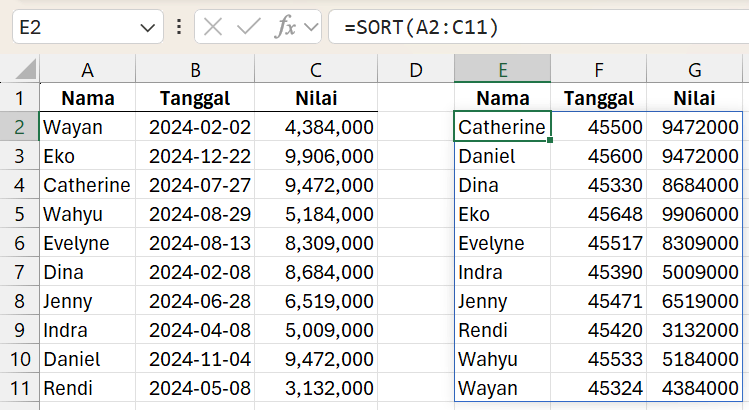749x410 pixels.
Task: Click value cell 9,906,000
Action: point(316,156)
